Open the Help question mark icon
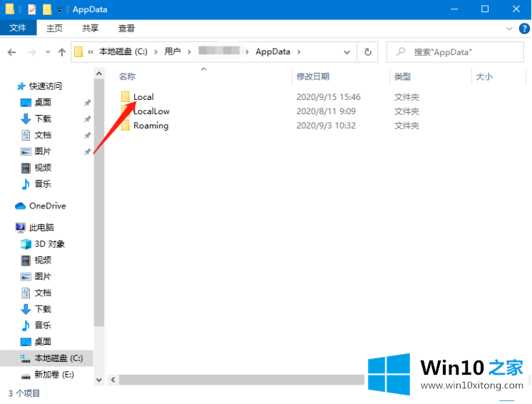Screen dimensions: 532x404 pos(523,28)
